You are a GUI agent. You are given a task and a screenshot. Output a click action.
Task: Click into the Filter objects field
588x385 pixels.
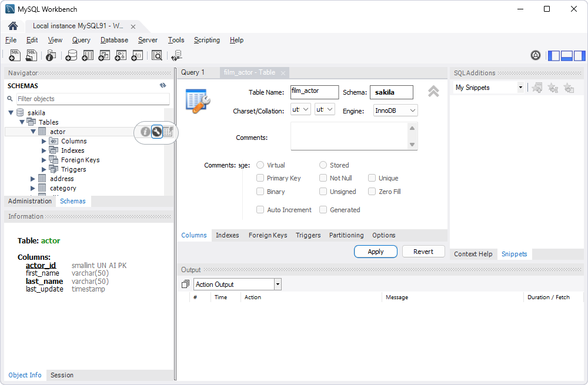click(93, 99)
